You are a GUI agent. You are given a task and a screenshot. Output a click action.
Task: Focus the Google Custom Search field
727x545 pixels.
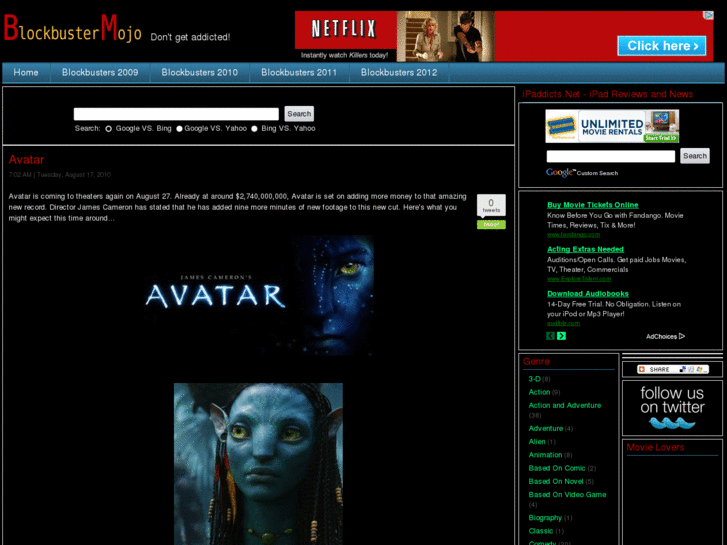[x=611, y=156]
